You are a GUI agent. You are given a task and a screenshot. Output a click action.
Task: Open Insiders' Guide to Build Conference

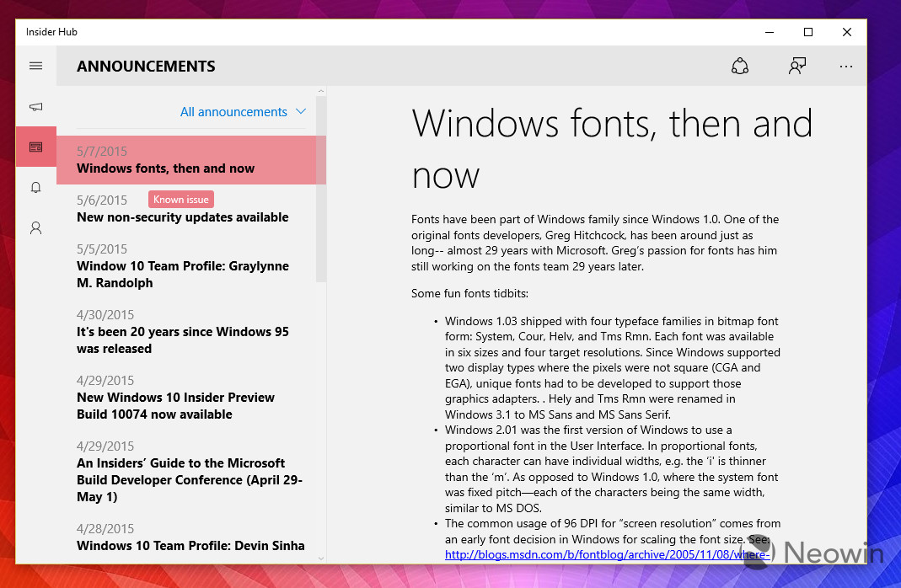coord(190,472)
